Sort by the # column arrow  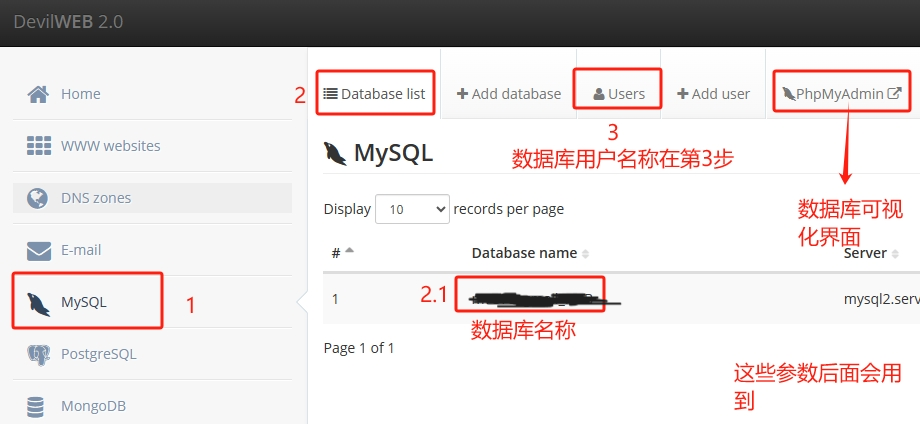click(x=350, y=250)
